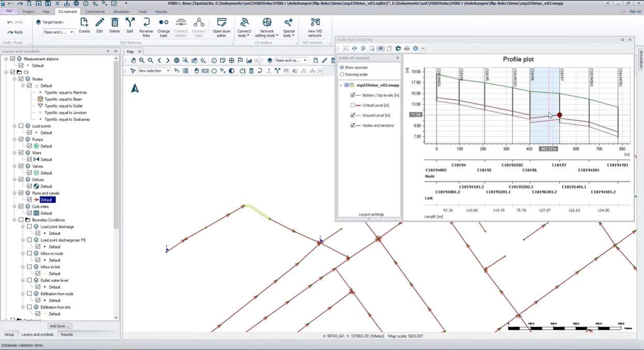644x350 pixels.
Task: Open the Results tab at bottom
Action: [67, 334]
